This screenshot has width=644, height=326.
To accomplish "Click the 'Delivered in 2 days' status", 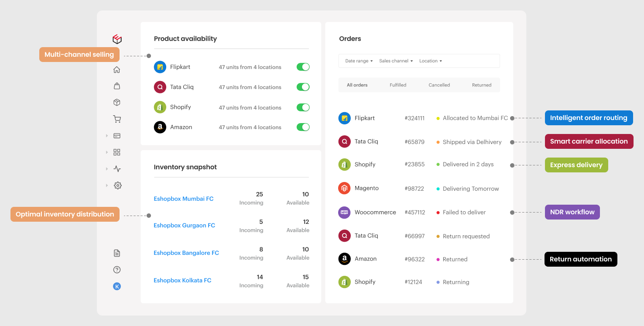I will 468,165.
